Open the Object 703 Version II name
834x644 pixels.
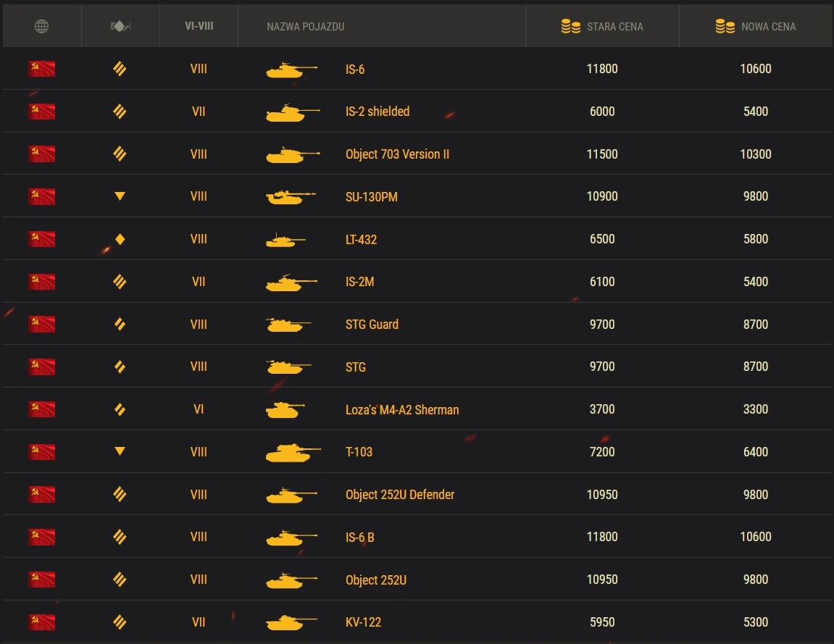[397, 154]
